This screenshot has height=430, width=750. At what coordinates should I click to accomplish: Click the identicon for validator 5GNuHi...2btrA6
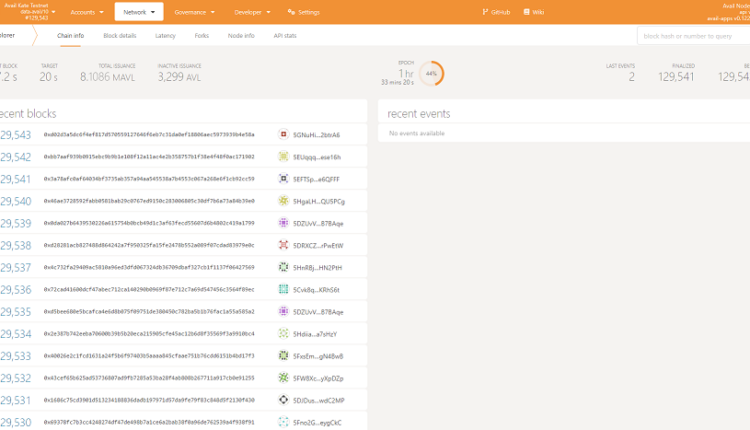285,134
